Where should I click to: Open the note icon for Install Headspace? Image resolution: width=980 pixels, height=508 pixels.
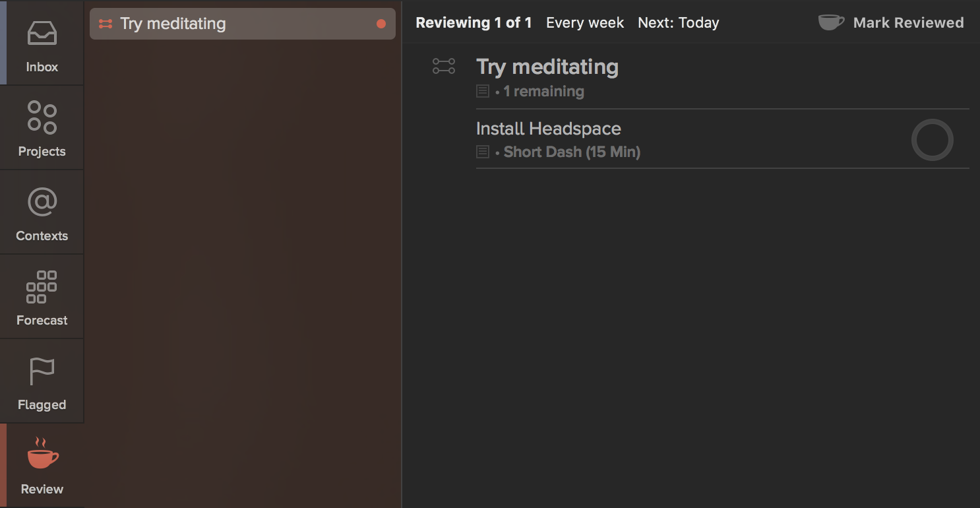coord(483,152)
